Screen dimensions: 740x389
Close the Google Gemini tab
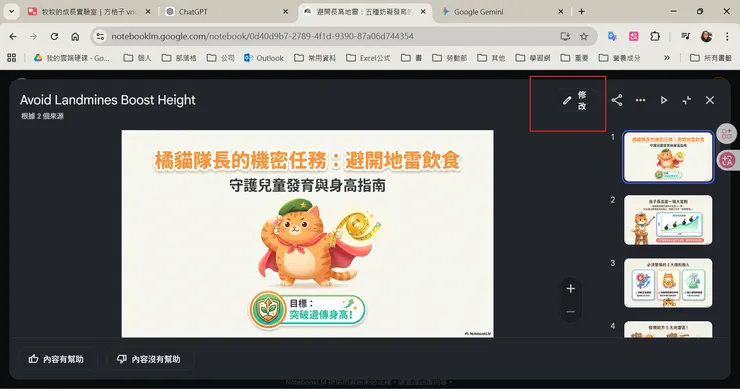point(561,12)
